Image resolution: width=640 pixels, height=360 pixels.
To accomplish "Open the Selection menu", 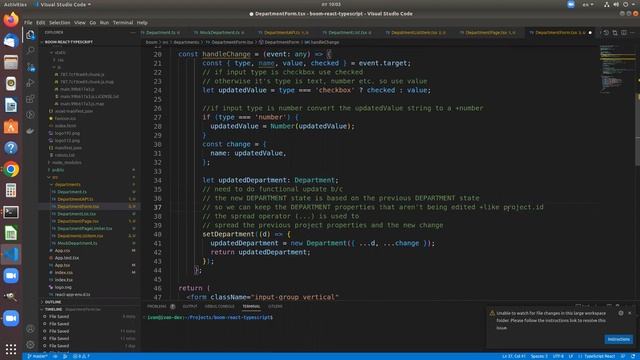I will click(60, 22).
